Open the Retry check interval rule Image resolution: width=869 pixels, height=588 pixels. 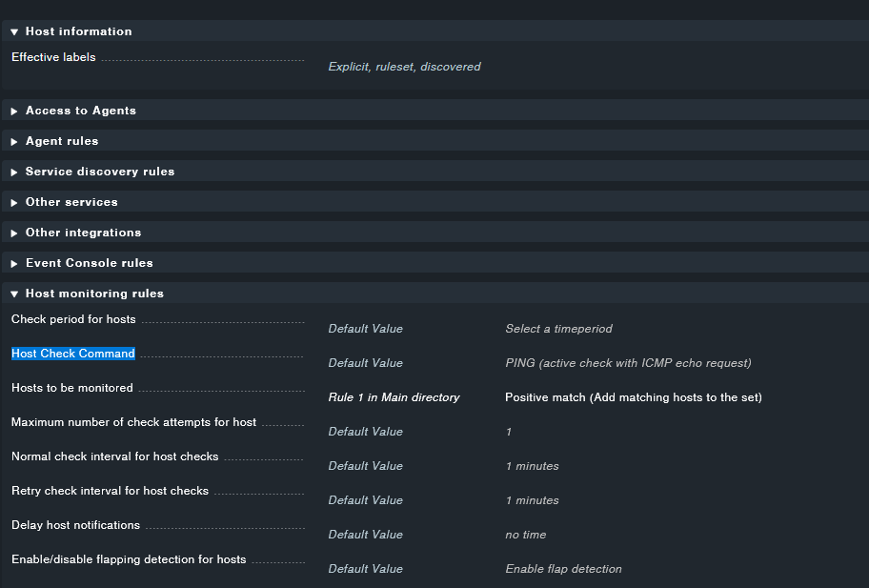[108, 490]
